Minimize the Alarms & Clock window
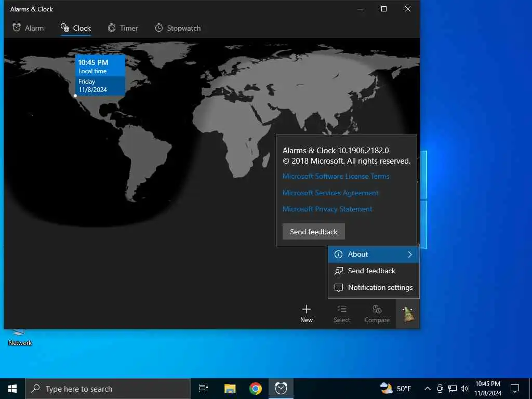Viewport: 532px width, 399px height. [x=361, y=9]
